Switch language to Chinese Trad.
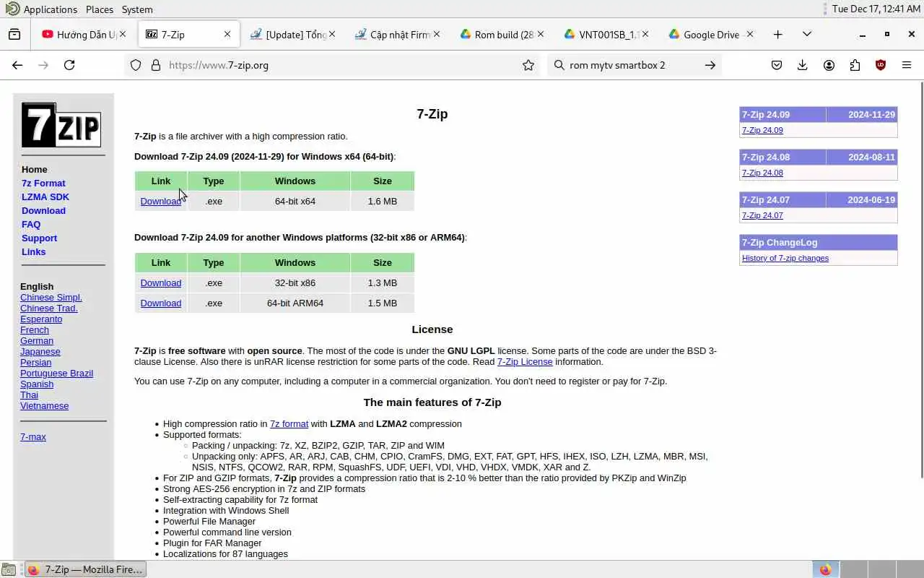Screen dimensions: 924x578 pos(49,309)
